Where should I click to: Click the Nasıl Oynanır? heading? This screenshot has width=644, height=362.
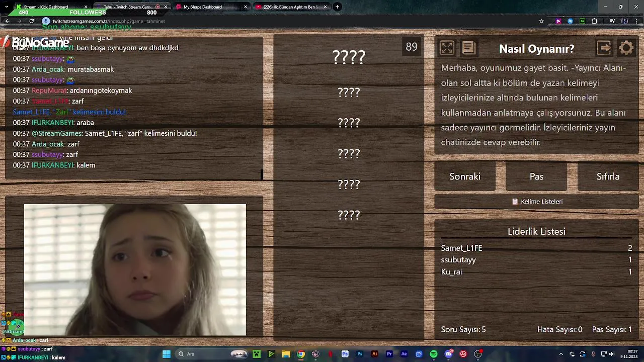(x=536, y=49)
